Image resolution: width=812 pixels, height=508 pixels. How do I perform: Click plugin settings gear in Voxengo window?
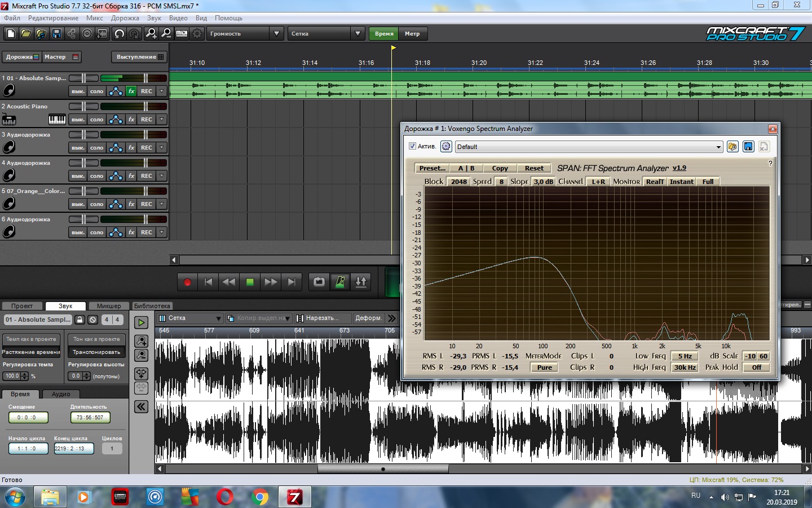(446, 146)
